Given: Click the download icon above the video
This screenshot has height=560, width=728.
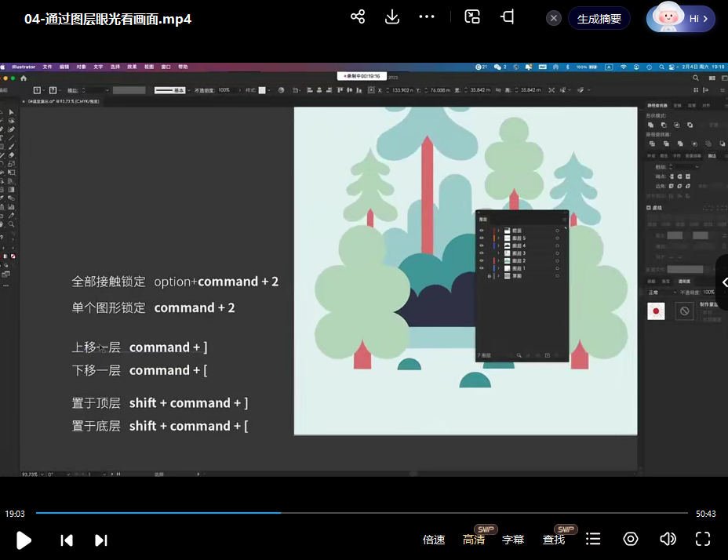Looking at the screenshot, I should pos(392,16).
